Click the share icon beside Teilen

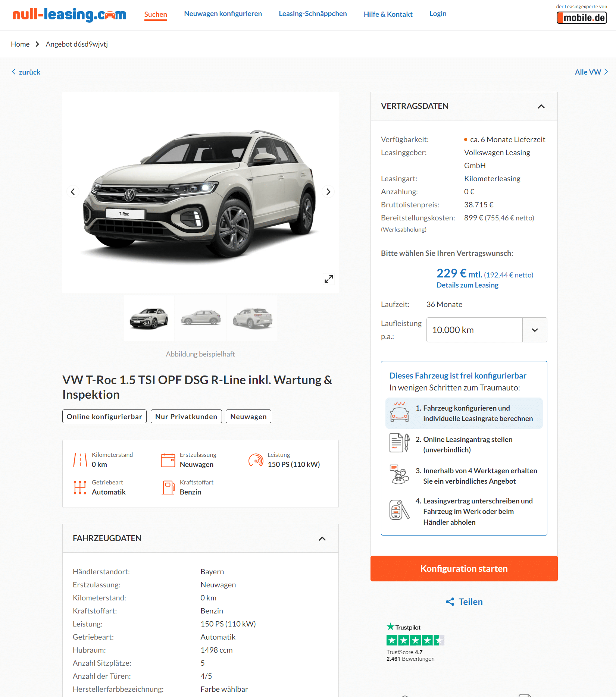pos(450,602)
